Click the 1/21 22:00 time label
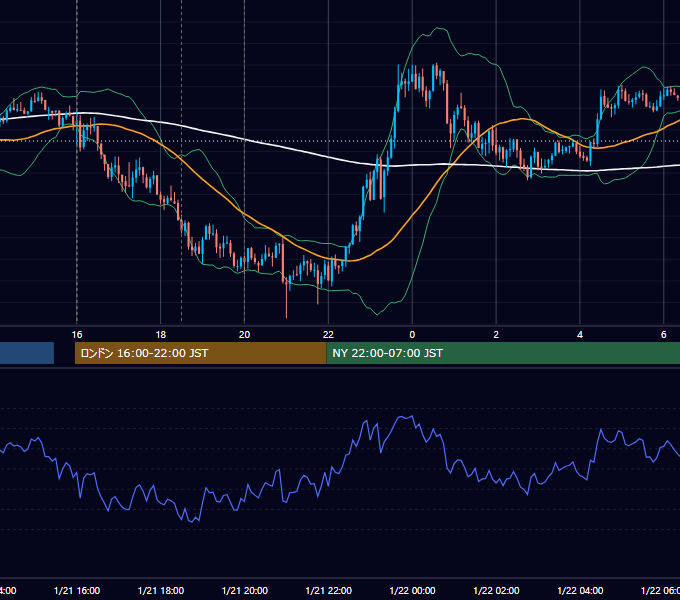Screen dimensions: 680x600 point(329,590)
